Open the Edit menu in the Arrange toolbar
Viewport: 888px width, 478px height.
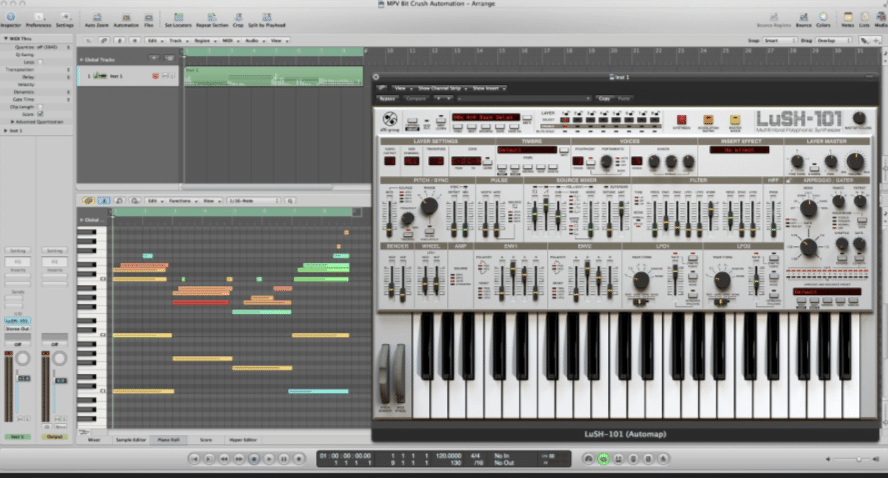tap(155, 40)
